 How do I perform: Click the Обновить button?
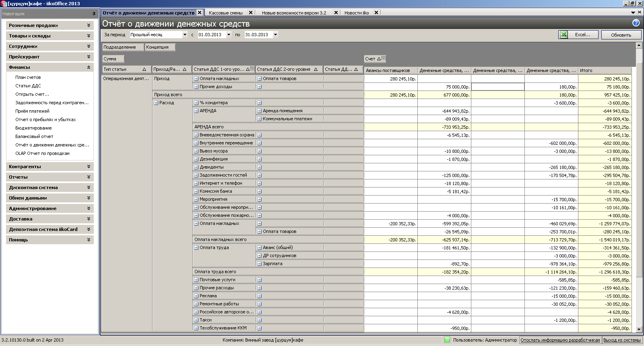point(621,35)
